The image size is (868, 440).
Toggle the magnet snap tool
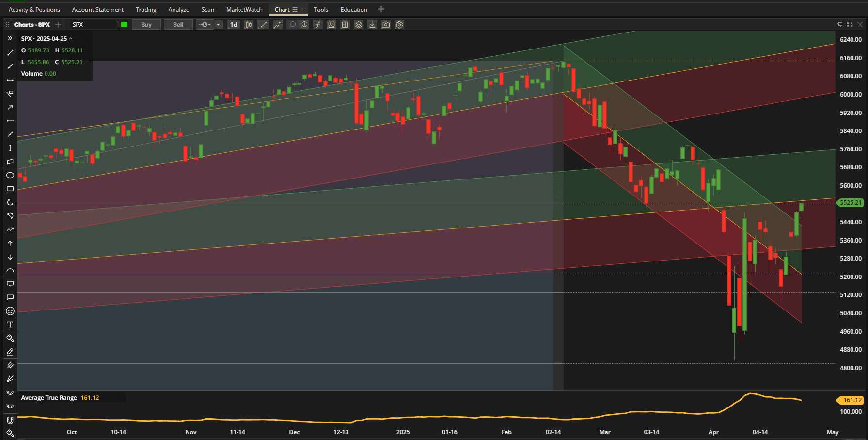coord(10,420)
